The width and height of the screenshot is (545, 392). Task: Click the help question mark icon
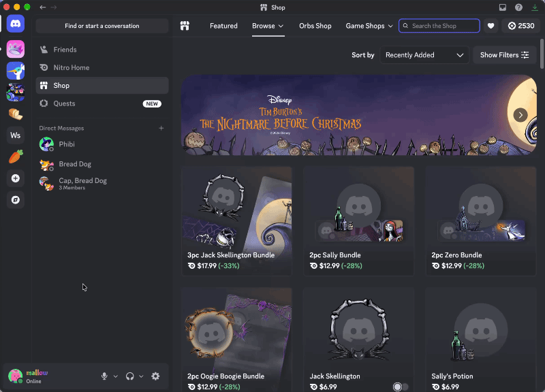click(x=518, y=7)
